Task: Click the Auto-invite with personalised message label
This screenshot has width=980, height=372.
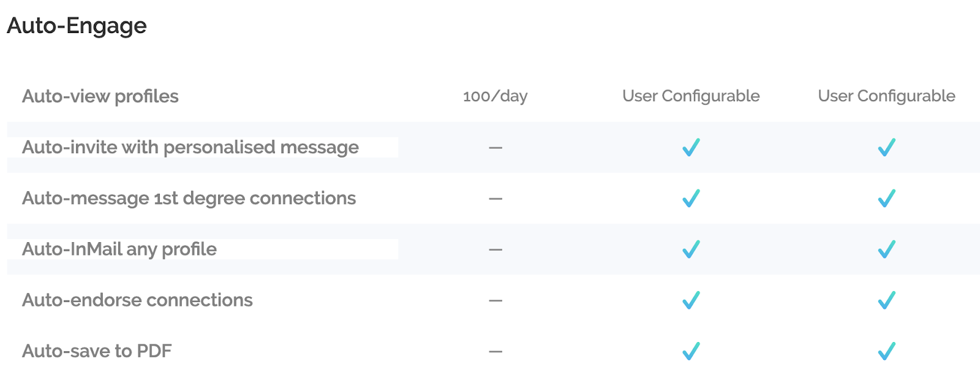Action: 190,147
